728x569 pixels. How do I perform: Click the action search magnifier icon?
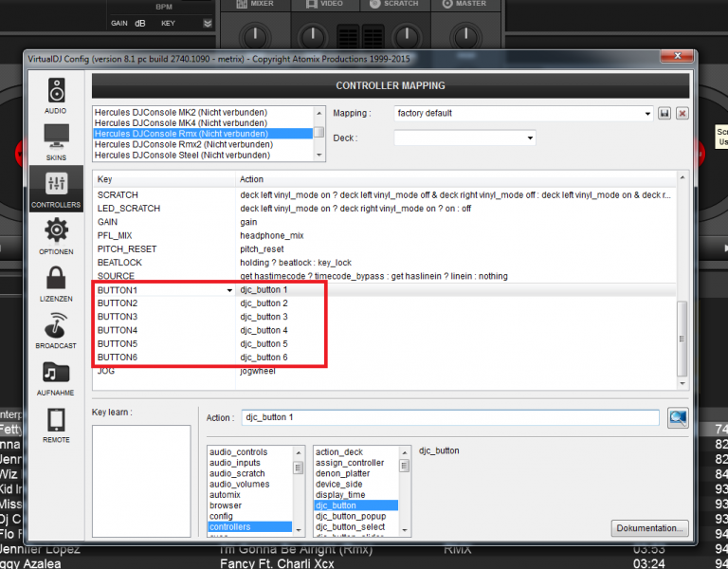click(678, 417)
